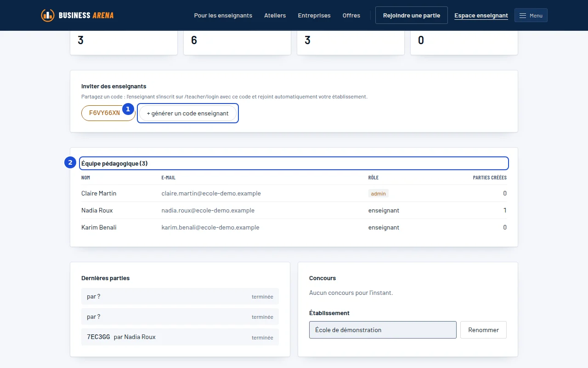Click the email karim.benali@ecole-demo.example
Image resolution: width=588 pixels, height=368 pixels.
click(210, 227)
